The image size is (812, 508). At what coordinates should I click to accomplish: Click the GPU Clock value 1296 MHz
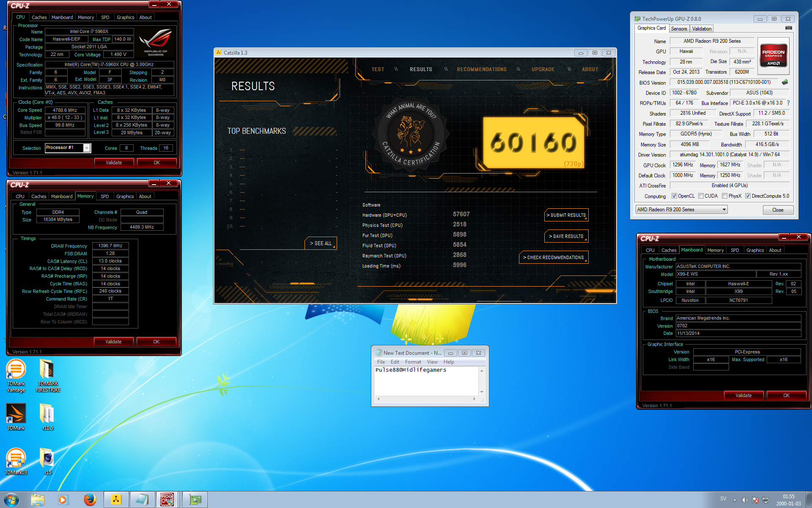click(x=683, y=165)
